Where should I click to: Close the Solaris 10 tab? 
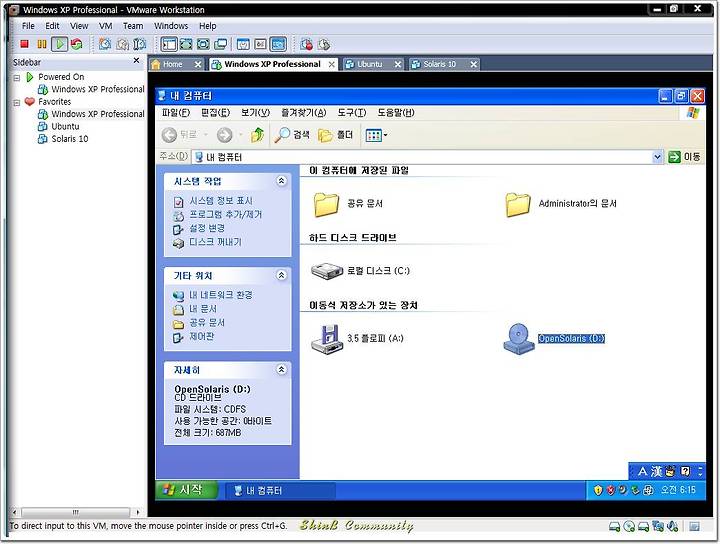[473, 64]
